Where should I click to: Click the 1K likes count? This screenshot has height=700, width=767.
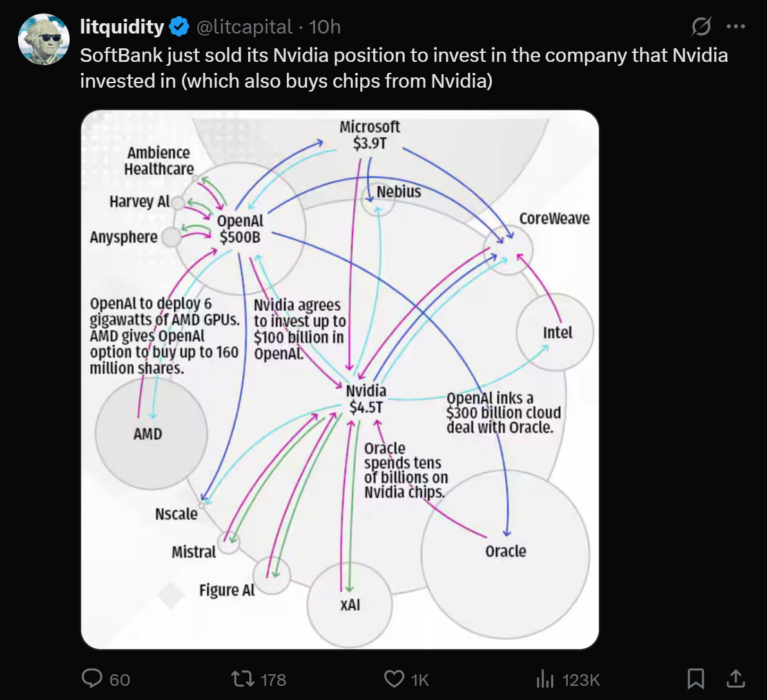pyautogui.click(x=420, y=679)
